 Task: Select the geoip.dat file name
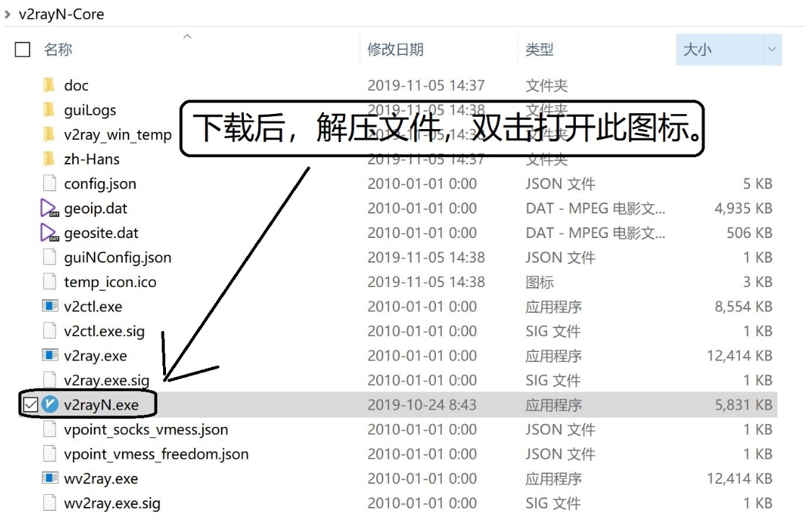(95, 208)
